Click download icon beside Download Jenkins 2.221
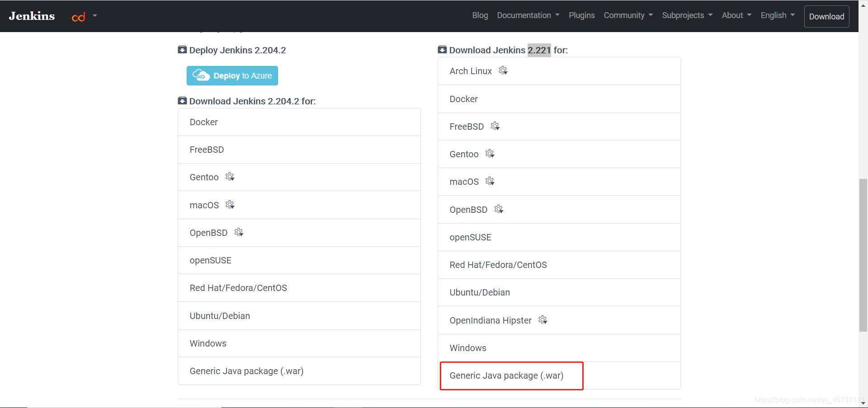This screenshot has width=868, height=408. click(442, 50)
